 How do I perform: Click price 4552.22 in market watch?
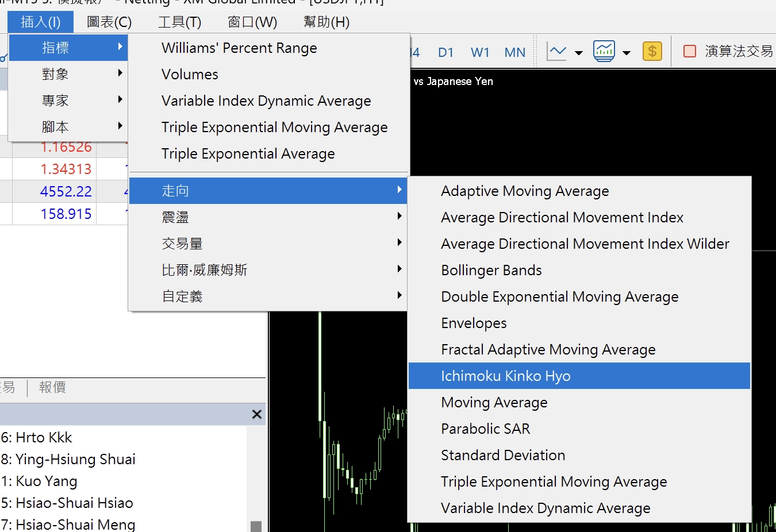(x=66, y=191)
